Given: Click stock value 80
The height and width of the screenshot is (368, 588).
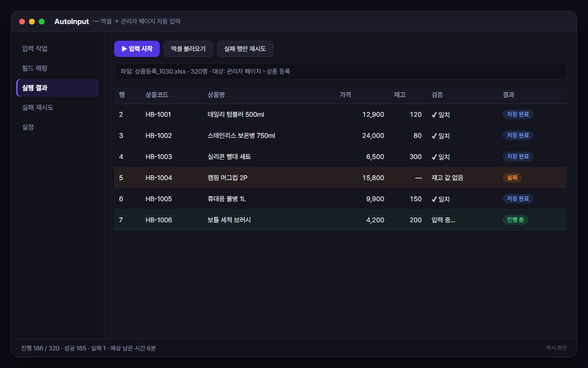Looking at the screenshot, I should 417,135.
